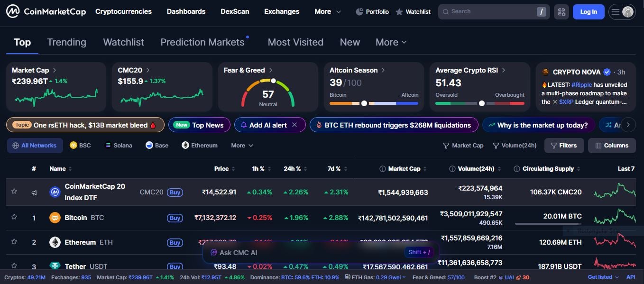Switch to the Trending tab
This screenshot has height=284, width=644.
[x=66, y=42]
